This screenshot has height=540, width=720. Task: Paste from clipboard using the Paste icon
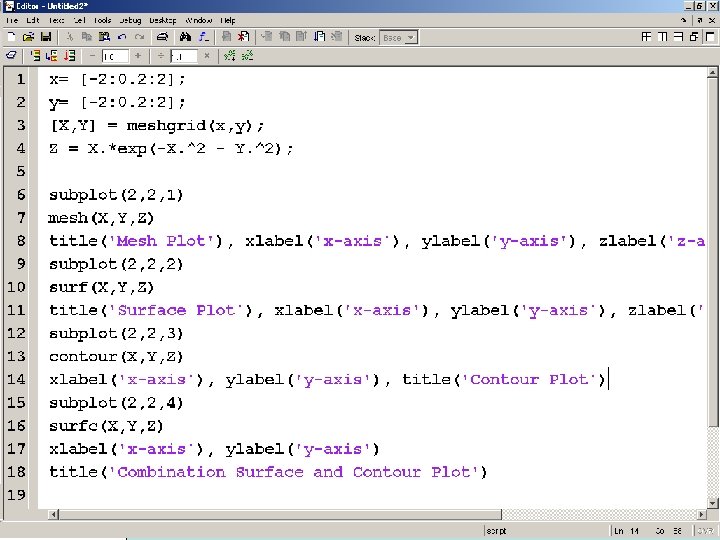(x=104, y=37)
